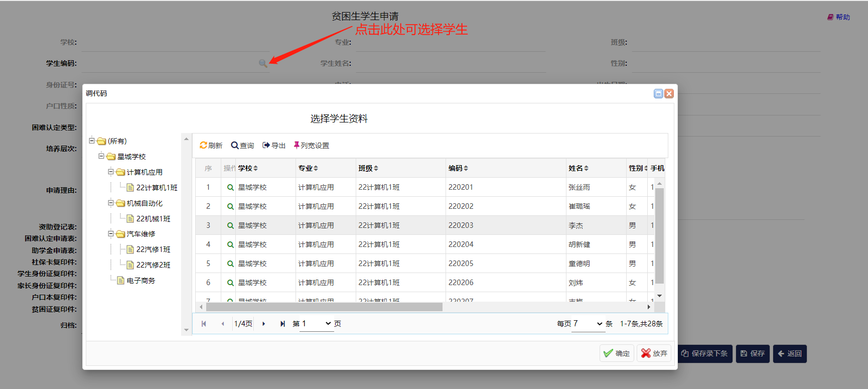This screenshot has width=868, height=389.
Task: Click the 1/4页 page indicator
Action: [243, 324]
